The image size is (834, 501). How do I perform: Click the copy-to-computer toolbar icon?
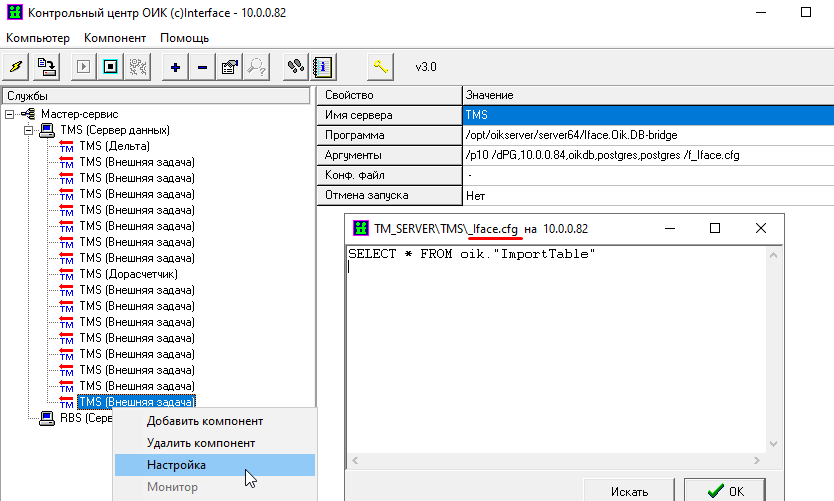click(47, 67)
